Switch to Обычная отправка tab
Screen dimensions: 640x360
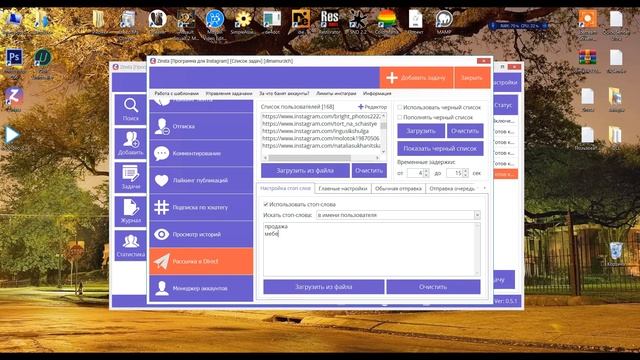[398, 189]
